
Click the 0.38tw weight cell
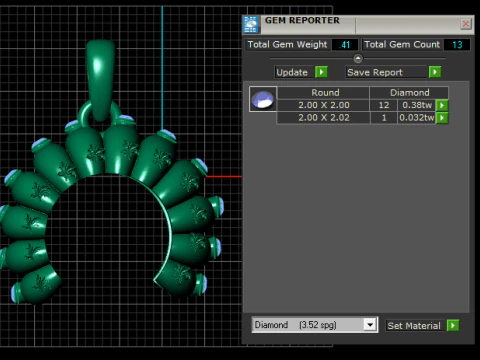click(x=417, y=105)
